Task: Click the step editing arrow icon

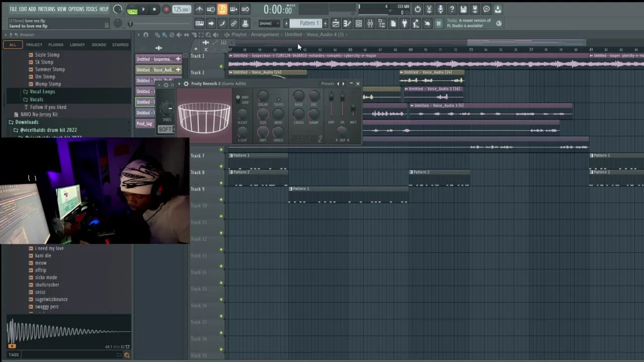Action: pyautogui.click(x=211, y=23)
